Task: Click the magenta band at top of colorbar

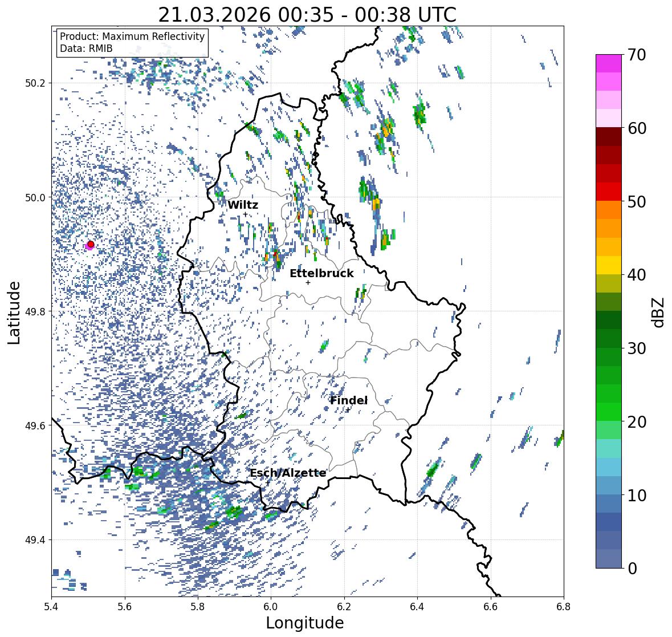Action: [x=609, y=63]
